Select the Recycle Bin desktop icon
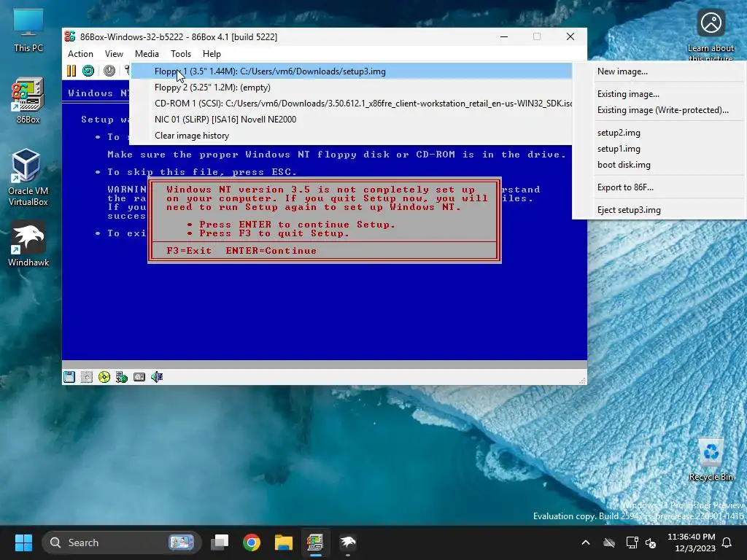This screenshot has height=560, width=747. [x=711, y=460]
